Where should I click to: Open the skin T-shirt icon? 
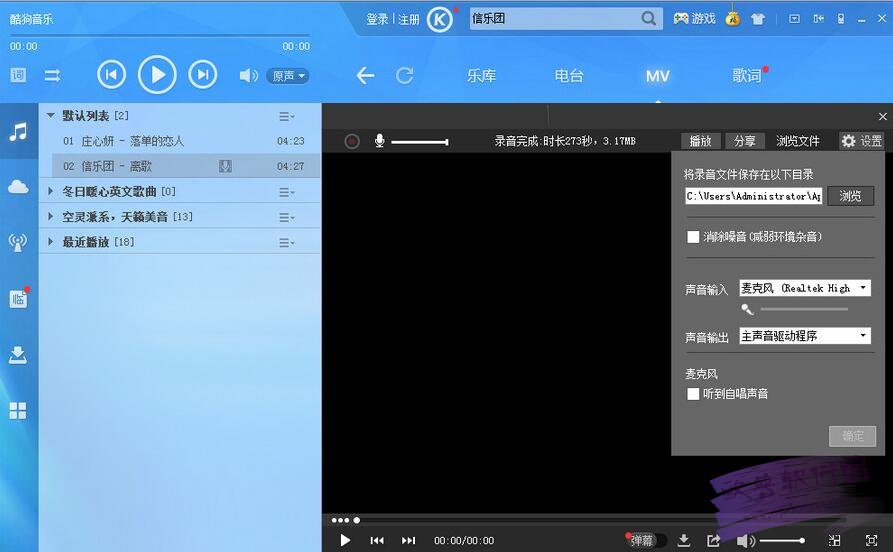click(x=757, y=19)
